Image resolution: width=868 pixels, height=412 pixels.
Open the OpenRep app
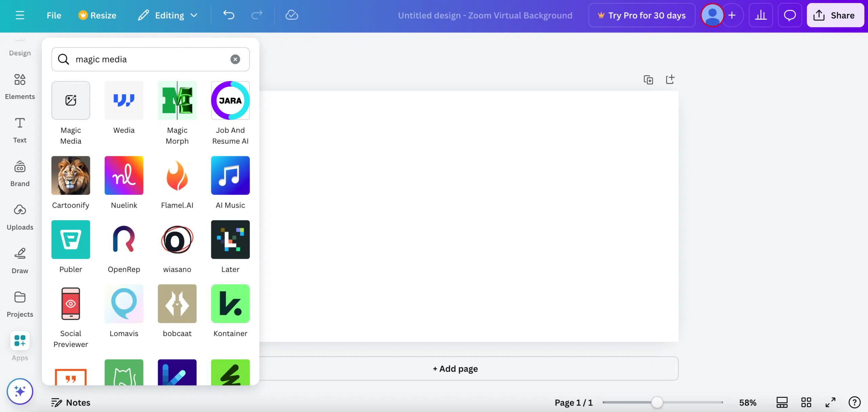[x=124, y=247]
